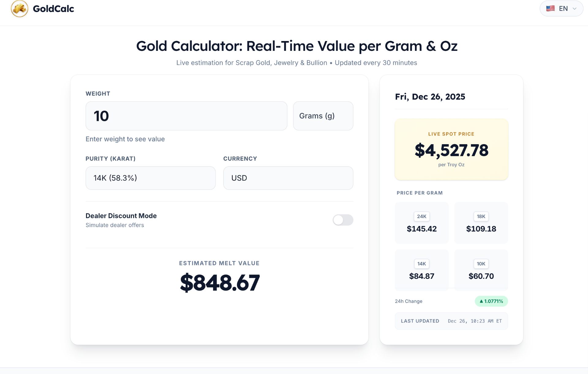Click the US flag icon
The height and width of the screenshot is (374, 588).
(550, 8)
